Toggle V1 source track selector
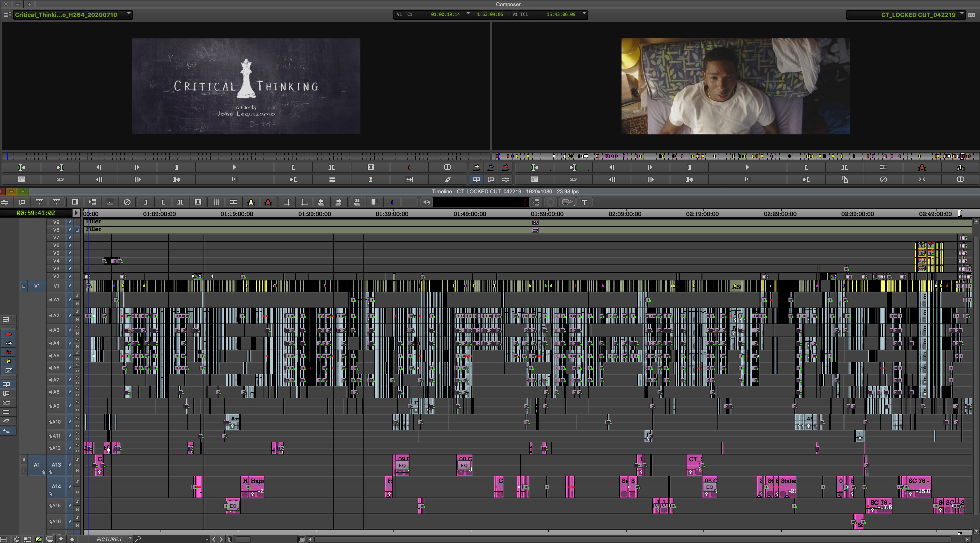Viewport: 980px width, 543px height. click(37, 286)
